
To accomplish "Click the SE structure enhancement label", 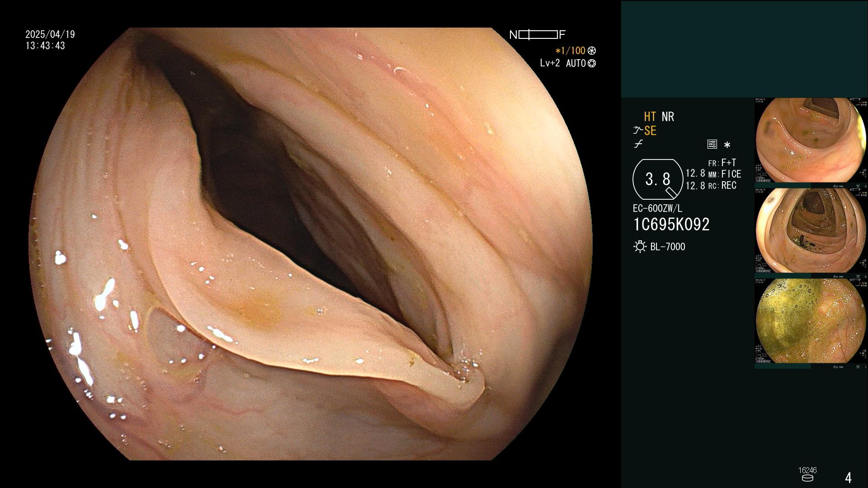I will click(650, 131).
